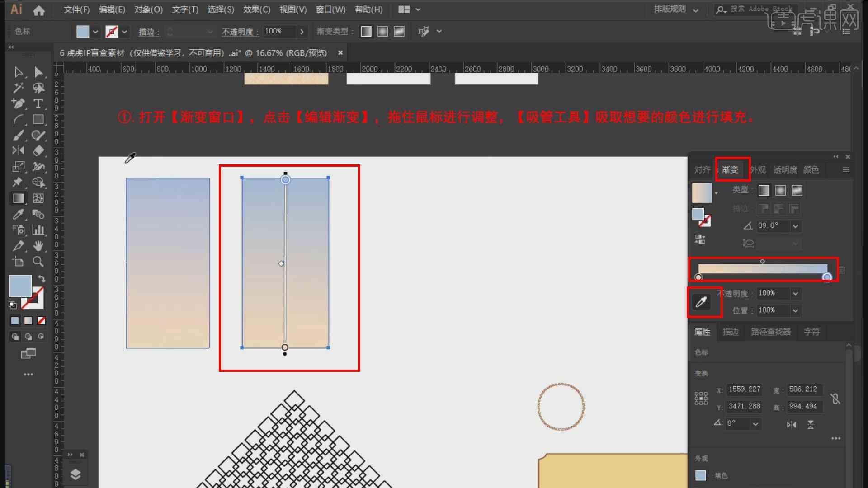This screenshot has height=488, width=868.
Task: Expand the gradient angle dropdown
Action: [795, 226]
